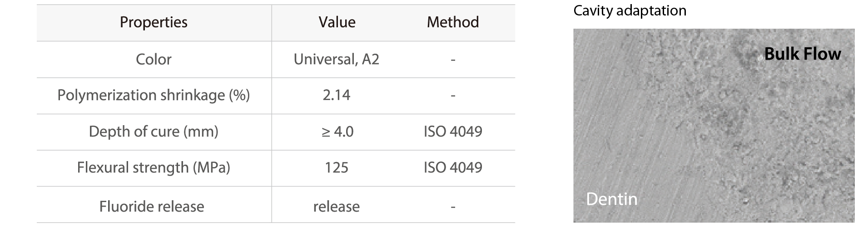This screenshot has width=868, height=228.
Task: Click the ≥ 4.0 depth value
Action: (337, 132)
